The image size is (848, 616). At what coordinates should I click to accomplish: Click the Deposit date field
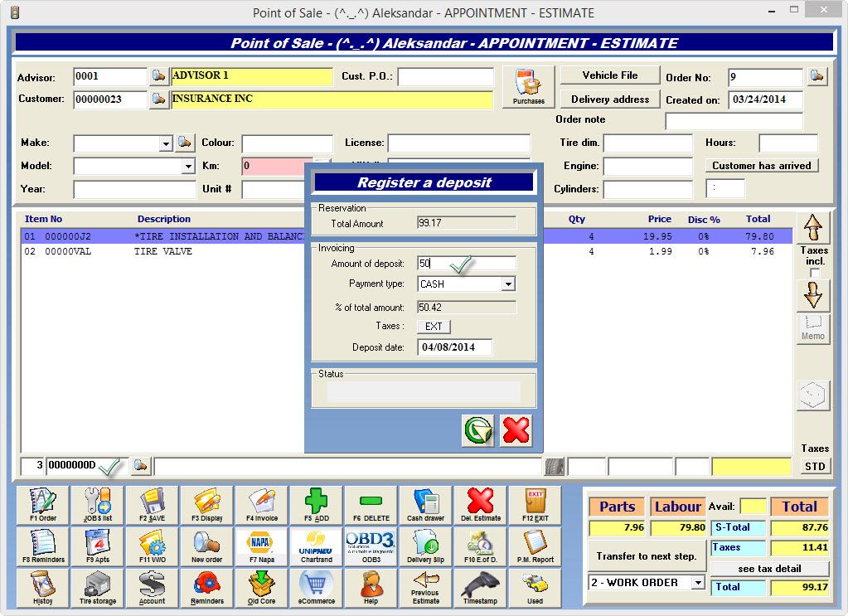455,347
